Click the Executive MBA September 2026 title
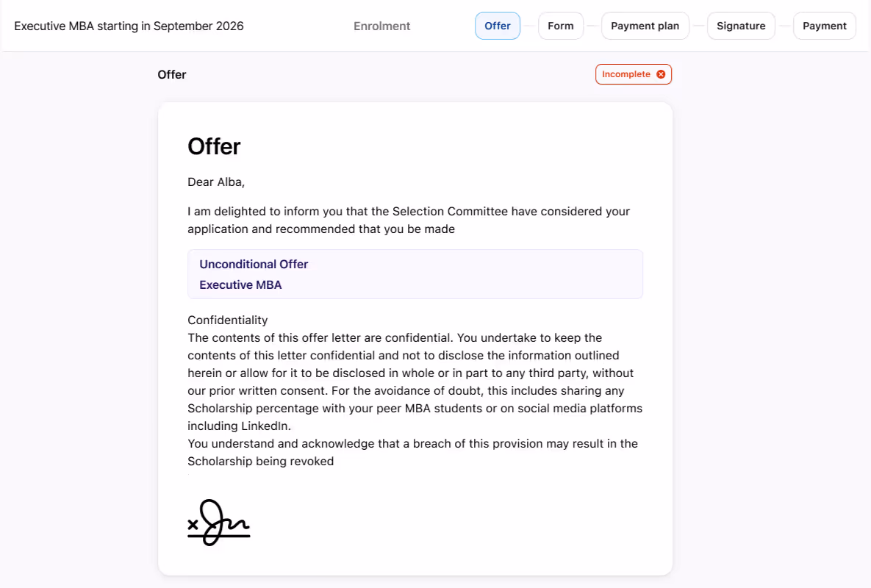 tap(129, 25)
